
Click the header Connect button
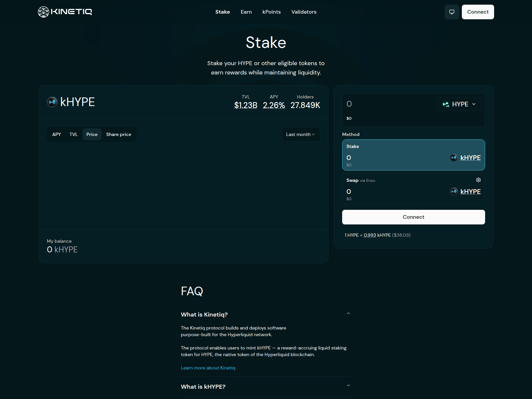(x=478, y=12)
